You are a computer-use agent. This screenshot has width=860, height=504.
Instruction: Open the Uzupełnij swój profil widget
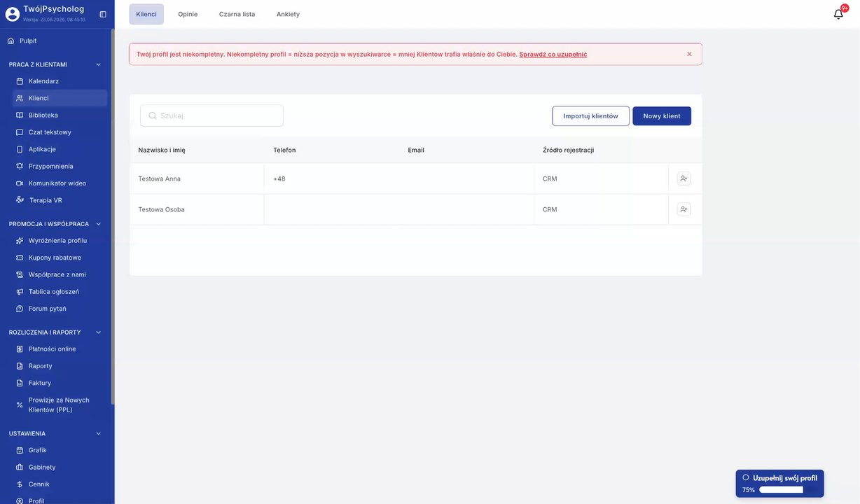779,484
